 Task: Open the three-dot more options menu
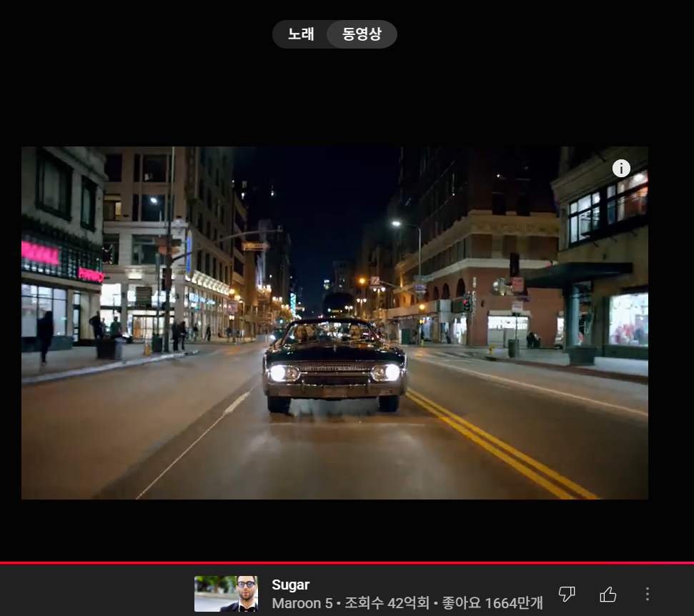(x=647, y=594)
